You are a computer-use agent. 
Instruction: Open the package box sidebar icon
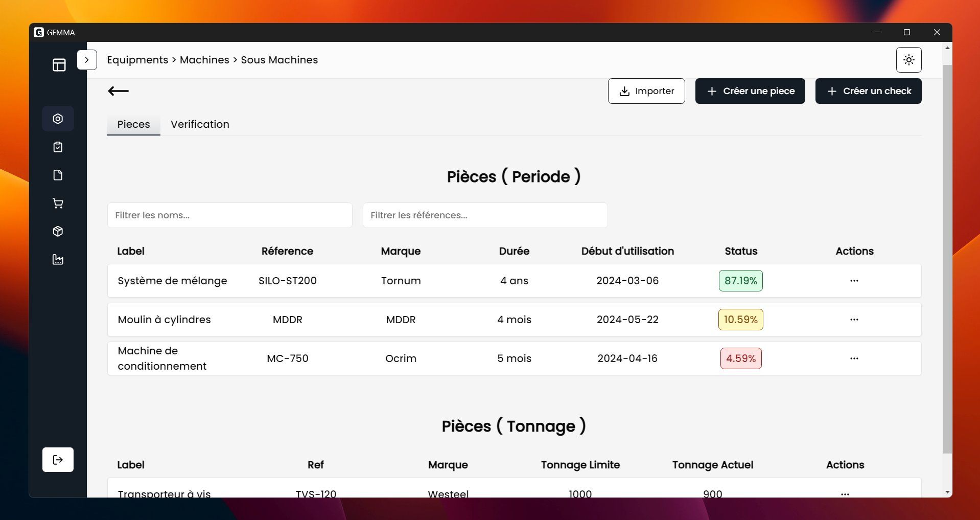(x=58, y=232)
